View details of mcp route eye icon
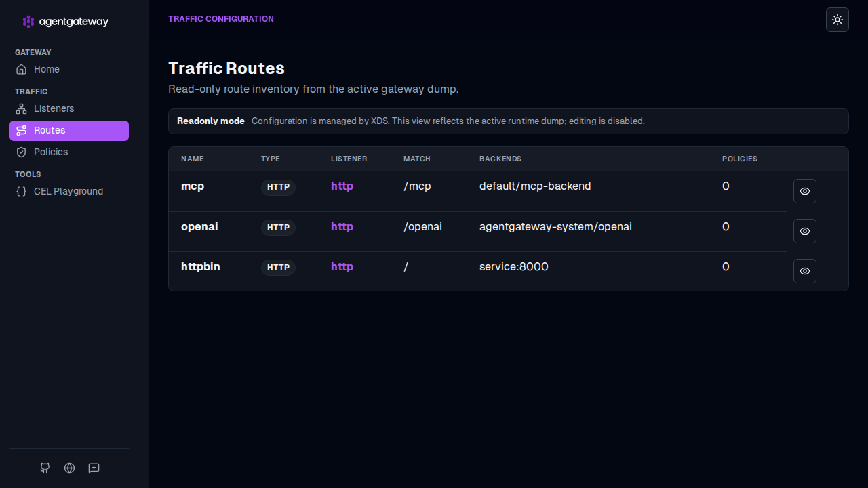The image size is (868, 488). [x=805, y=191]
